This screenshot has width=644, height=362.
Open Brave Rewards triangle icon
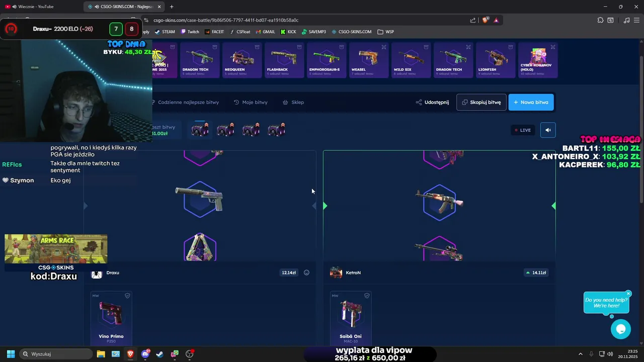[496, 20]
